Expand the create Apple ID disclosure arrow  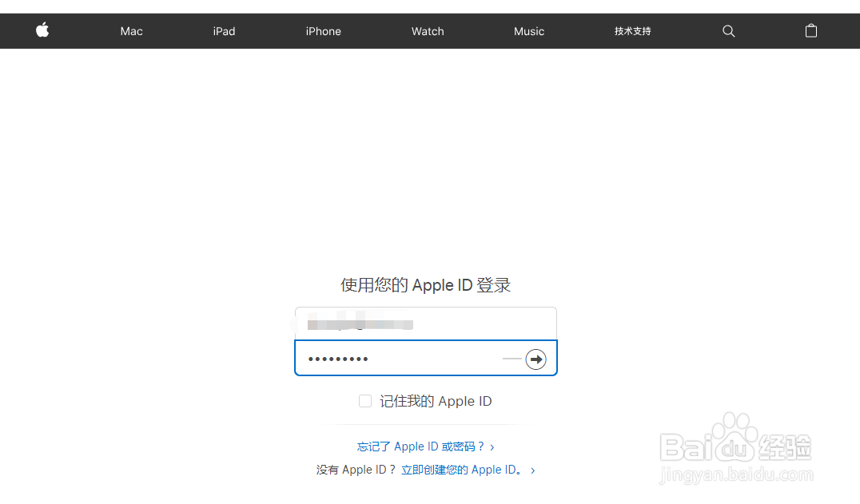click(532, 470)
